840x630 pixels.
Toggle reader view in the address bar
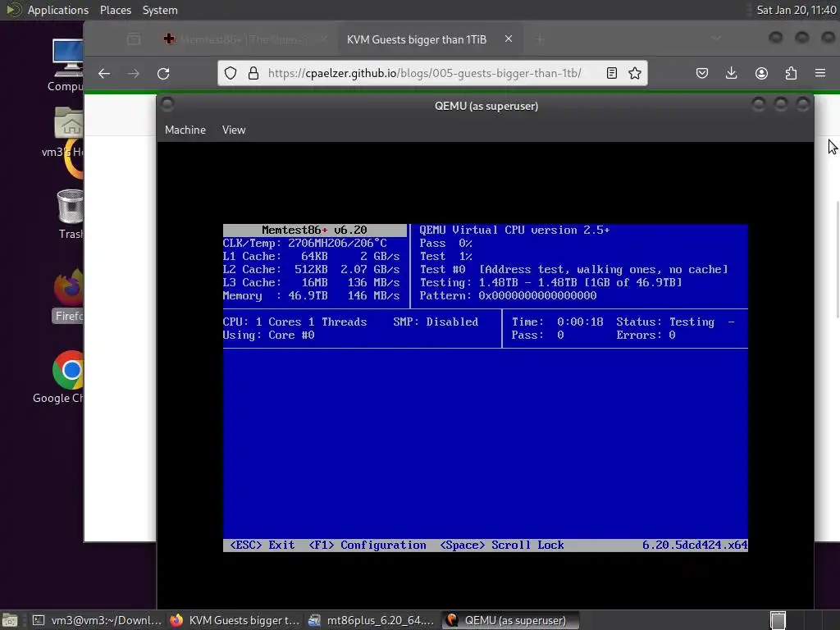coord(612,73)
